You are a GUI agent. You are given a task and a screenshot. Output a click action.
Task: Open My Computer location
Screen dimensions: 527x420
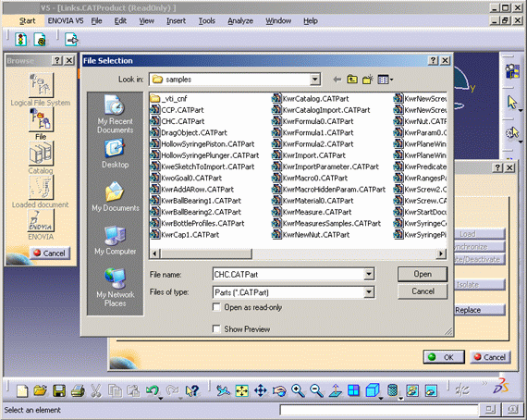(116, 241)
